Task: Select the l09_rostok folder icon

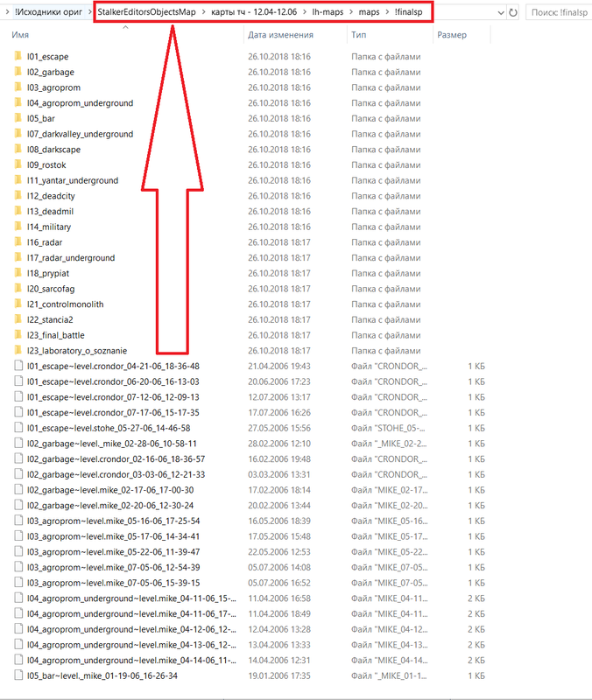Action: tap(18, 164)
